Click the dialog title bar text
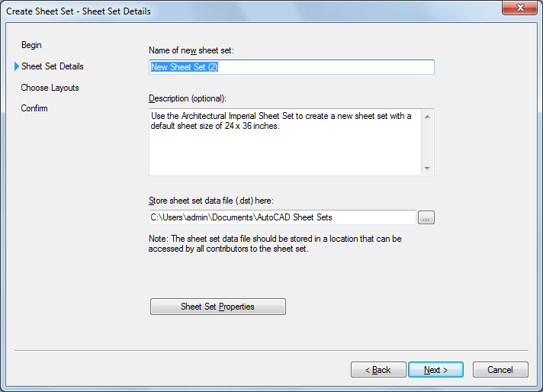This screenshot has width=543, height=392. pyautogui.click(x=79, y=11)
